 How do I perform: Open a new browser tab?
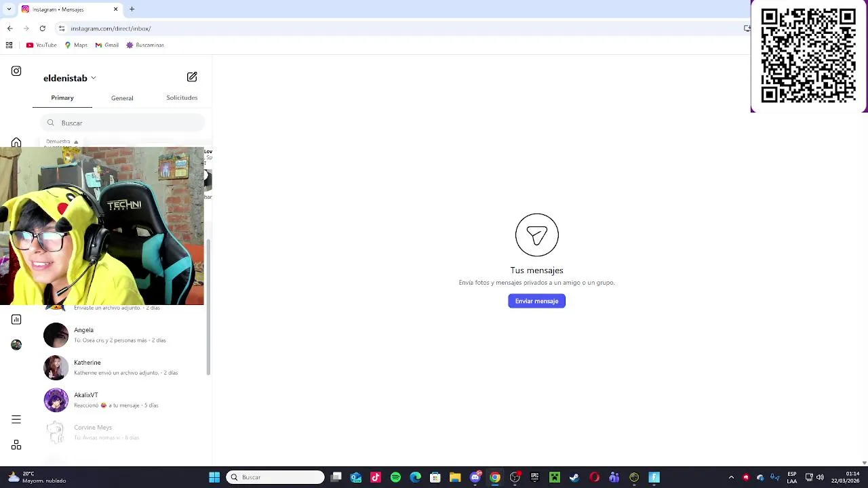(x=132, y=9)
